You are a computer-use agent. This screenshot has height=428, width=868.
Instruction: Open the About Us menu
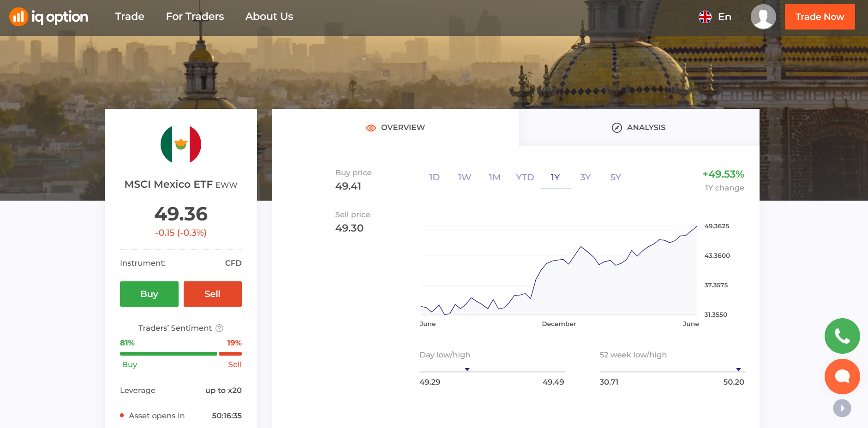[x=269, y=17]
